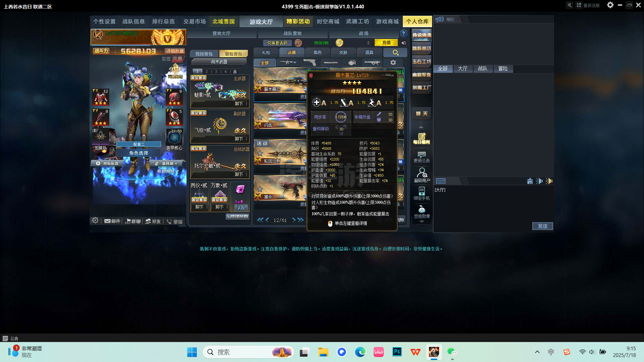Filter weapons by the grenade icon
Viewport: 644px width, 362px height.
coord(352,63)
